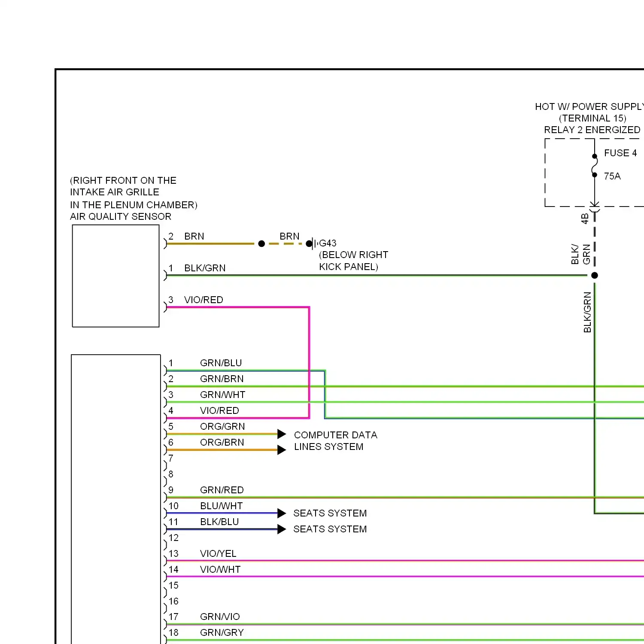This screenshot has width=644, height=644.
Task: Click the 75A fuse rating text
Action: tap(612, 176)
